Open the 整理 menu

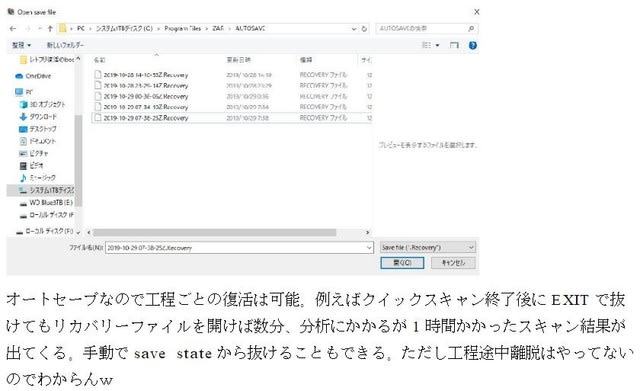click(21, 45)
